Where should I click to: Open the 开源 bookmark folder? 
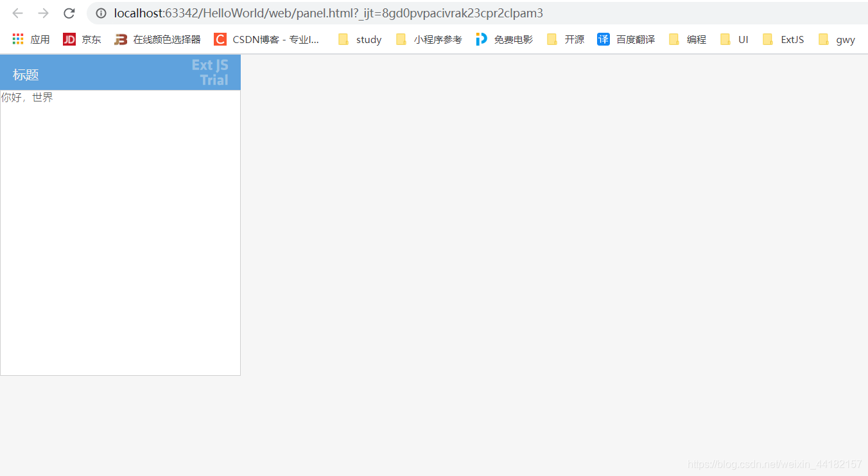tap(566, 39)
